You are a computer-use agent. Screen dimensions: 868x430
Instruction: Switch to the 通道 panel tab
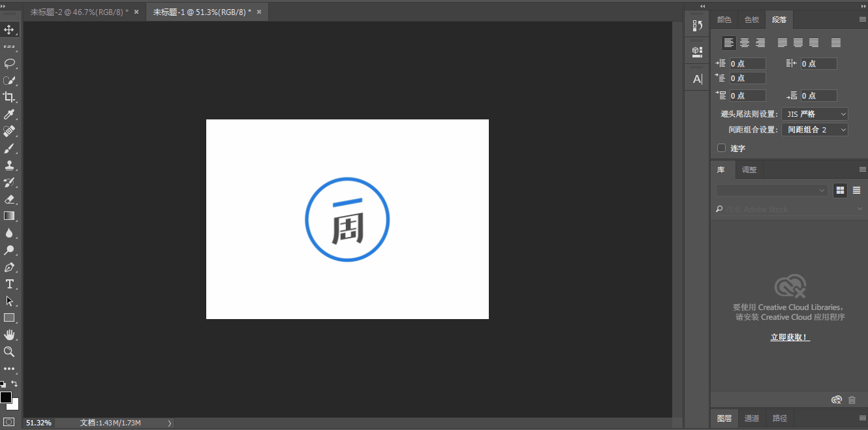752,418
